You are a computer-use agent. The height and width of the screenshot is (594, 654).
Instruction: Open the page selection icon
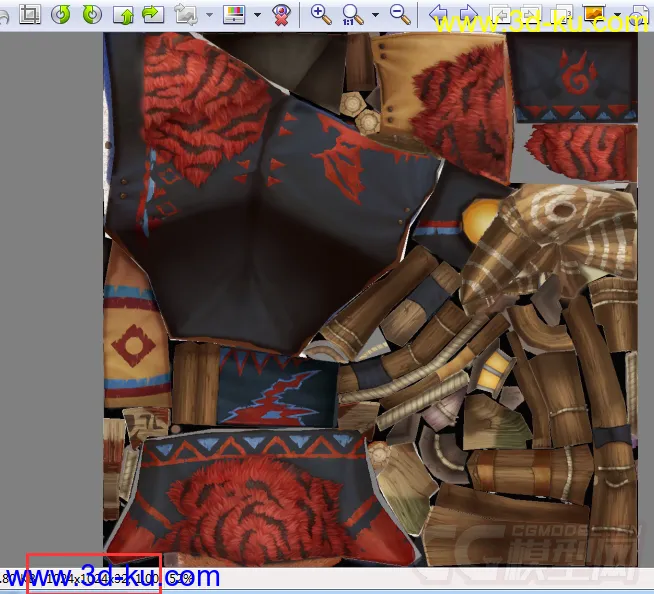pyautogui.click(x=561, y=15)
